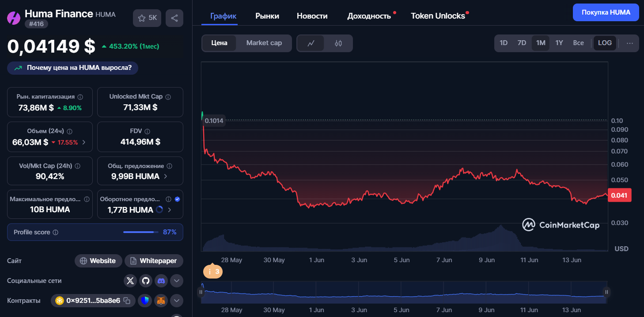The image size is (644, 317).
Task: Click info icon next to Unlocked Mkt Cap
Action: pos(168,96)
